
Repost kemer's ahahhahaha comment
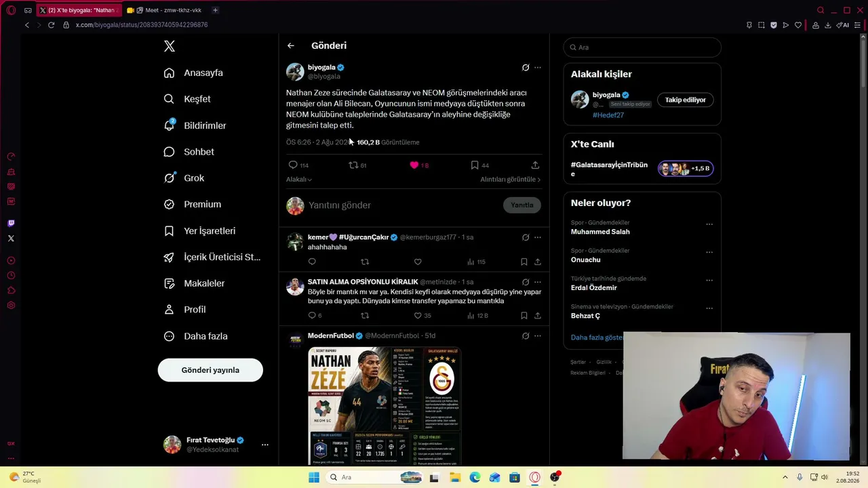coord(365,262)
